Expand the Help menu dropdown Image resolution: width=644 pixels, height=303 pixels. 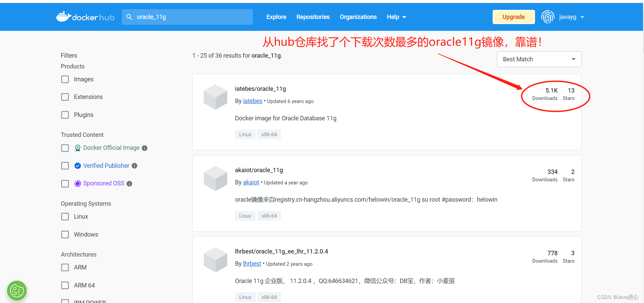point(396,17)
